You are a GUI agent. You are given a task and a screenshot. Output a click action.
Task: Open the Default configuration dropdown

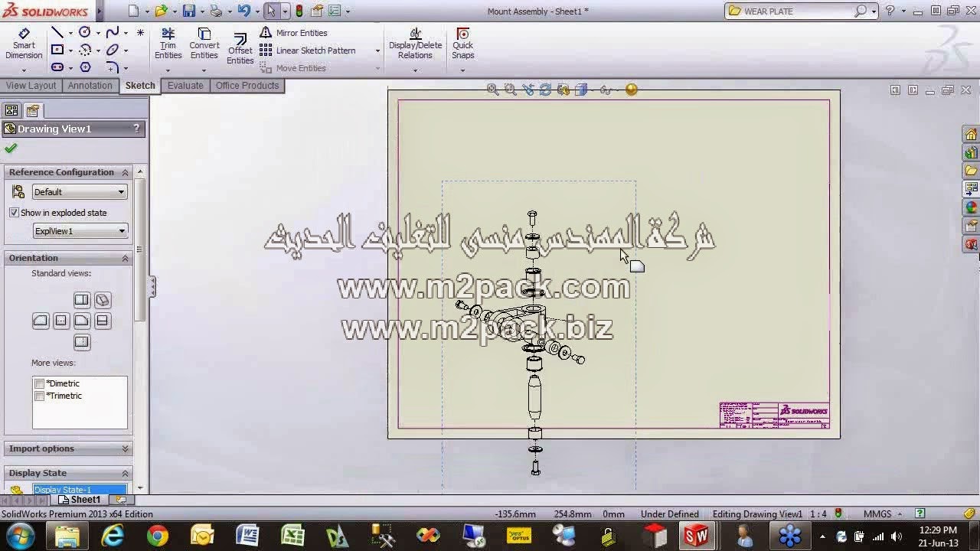(79, 192)
